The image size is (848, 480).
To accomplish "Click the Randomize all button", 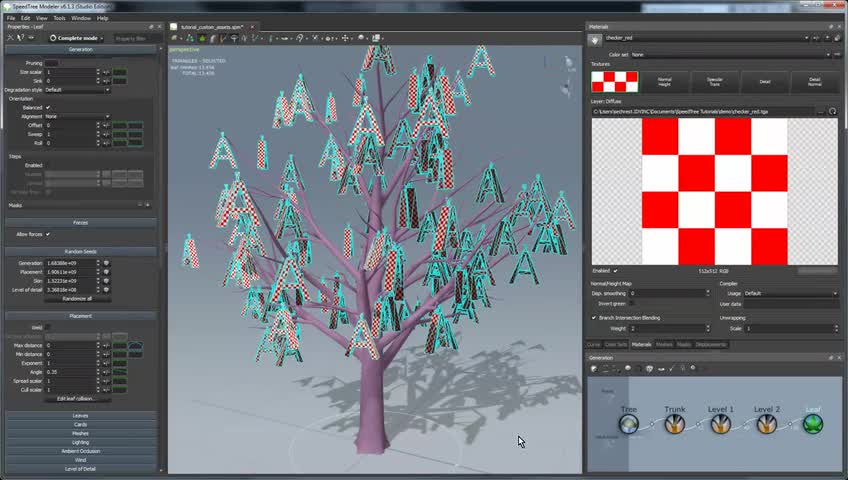I will point(77,299).
